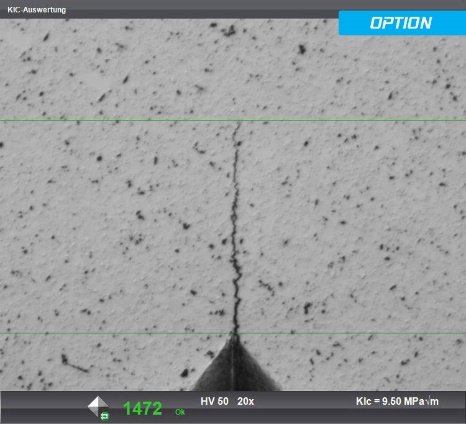Click the green Ok status label
This screenshot has width=466, height=424.
180,412
